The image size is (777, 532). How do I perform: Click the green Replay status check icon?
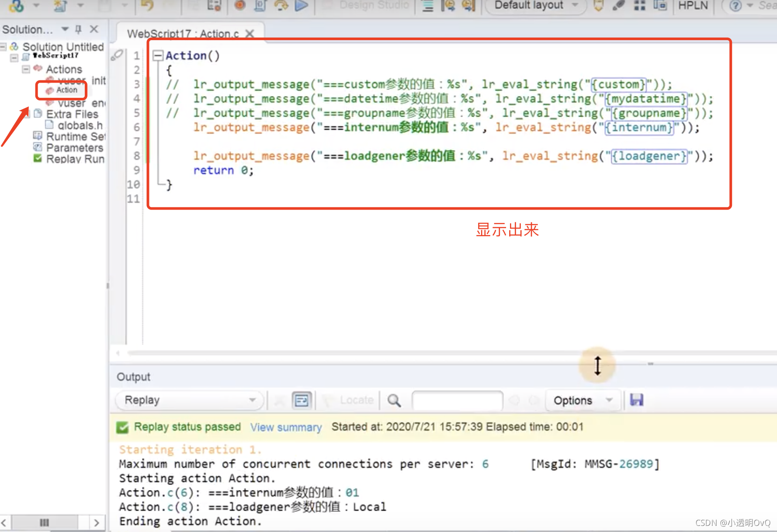tap(123, 427)
